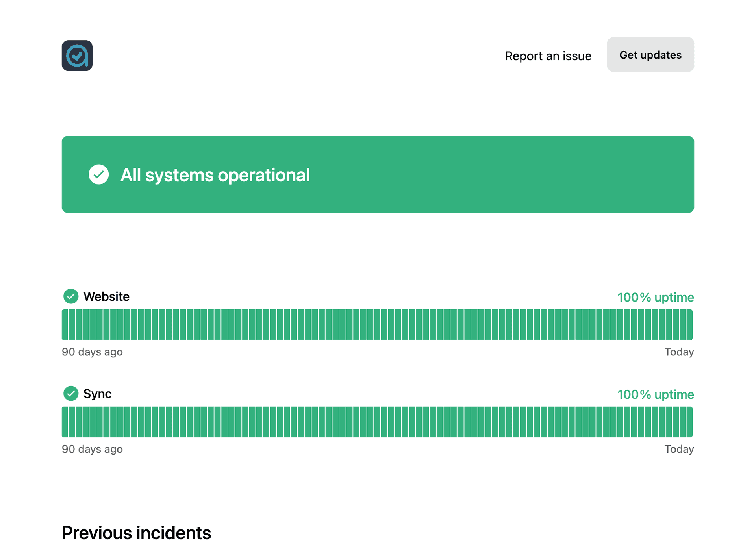Open the Report an issue link
Image resolution: width=756 pixels, height=557 pixels.
[548, 56]
